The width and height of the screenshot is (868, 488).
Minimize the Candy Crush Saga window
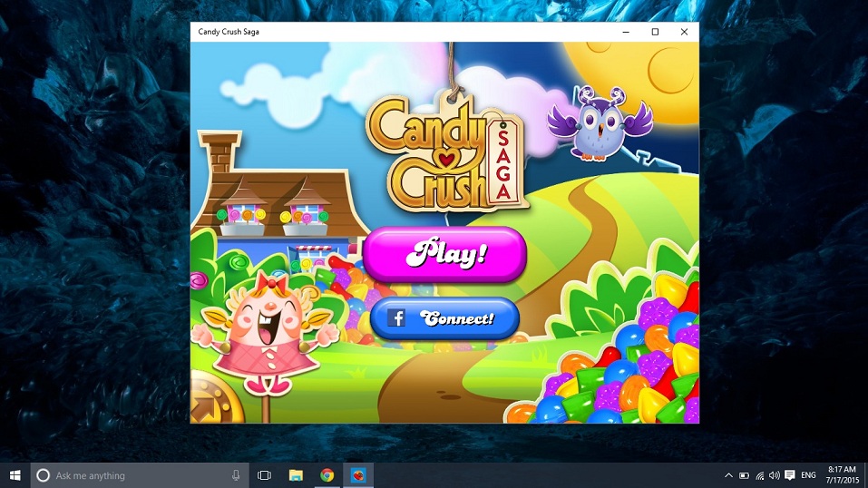coord(626,32)
